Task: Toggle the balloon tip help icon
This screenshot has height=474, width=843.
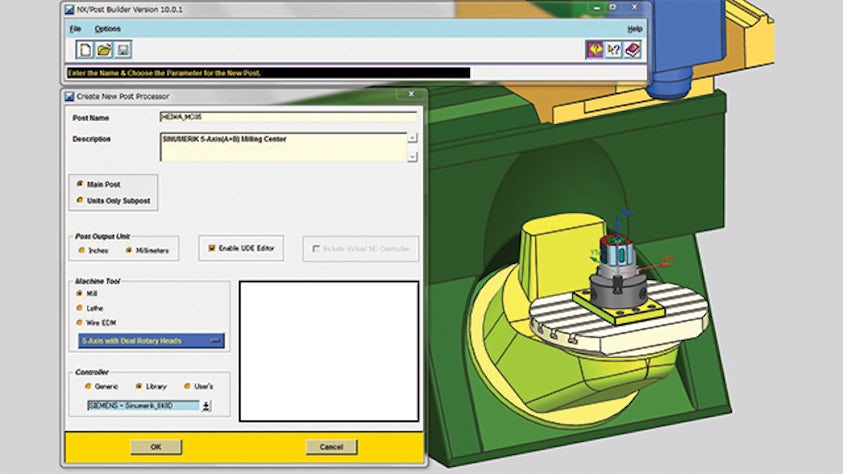Action: coord(595,50)
